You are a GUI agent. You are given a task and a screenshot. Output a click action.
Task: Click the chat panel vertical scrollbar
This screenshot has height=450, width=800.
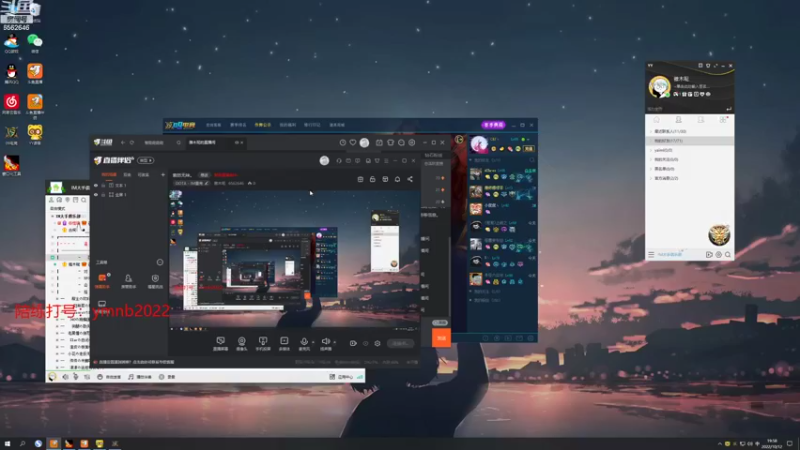pos(448,278)
